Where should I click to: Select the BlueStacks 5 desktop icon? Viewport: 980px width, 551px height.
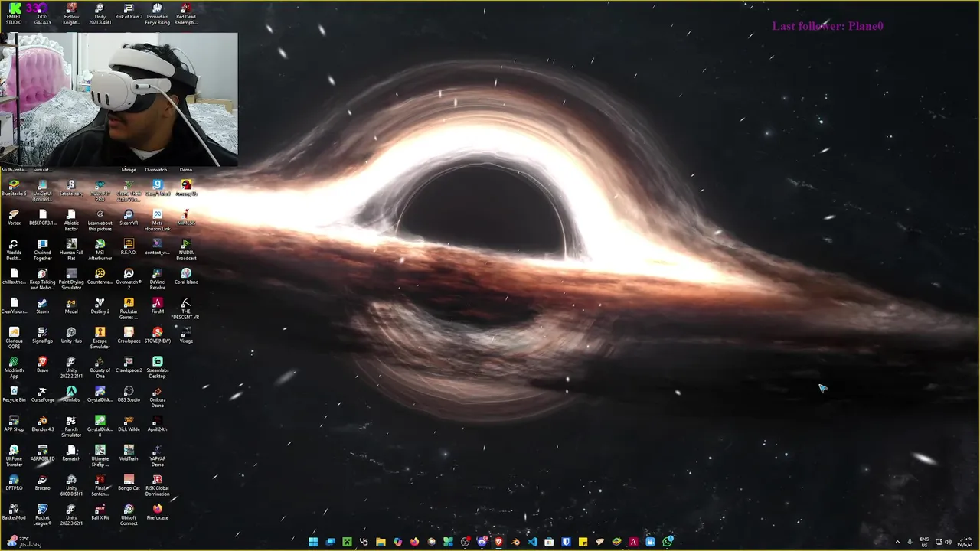point(14,188)
